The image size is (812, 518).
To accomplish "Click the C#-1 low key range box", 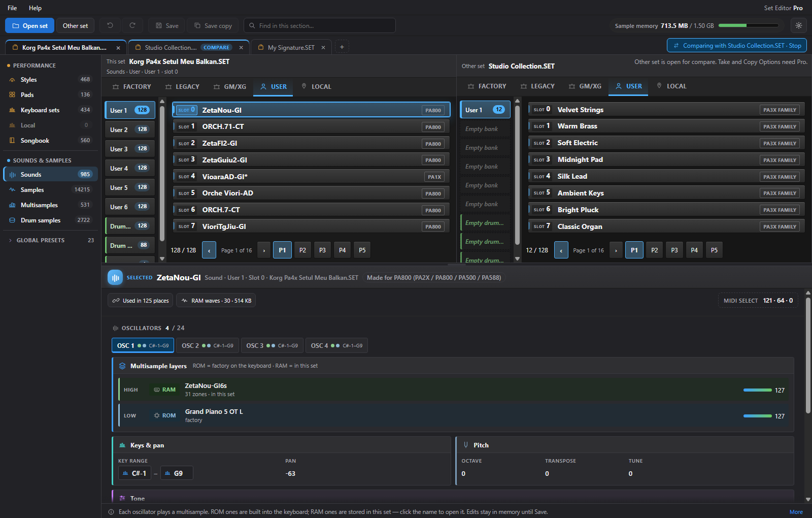I will pyautogui.click(x=134, y=473).
